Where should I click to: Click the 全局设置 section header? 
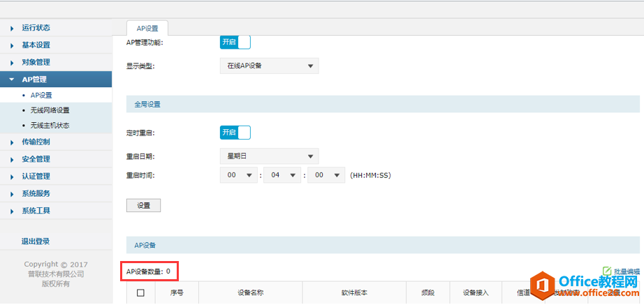pyautogui.click(x=383, y=104)
